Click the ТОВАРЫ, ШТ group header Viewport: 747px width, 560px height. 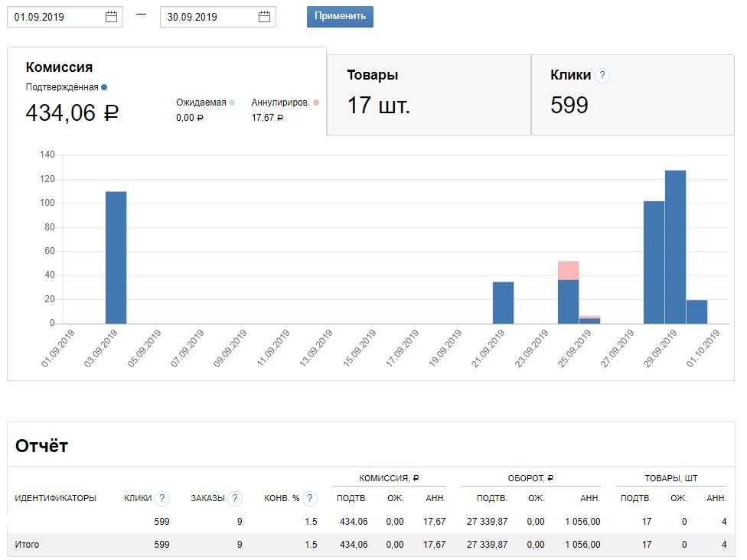(x=671, y=478)
